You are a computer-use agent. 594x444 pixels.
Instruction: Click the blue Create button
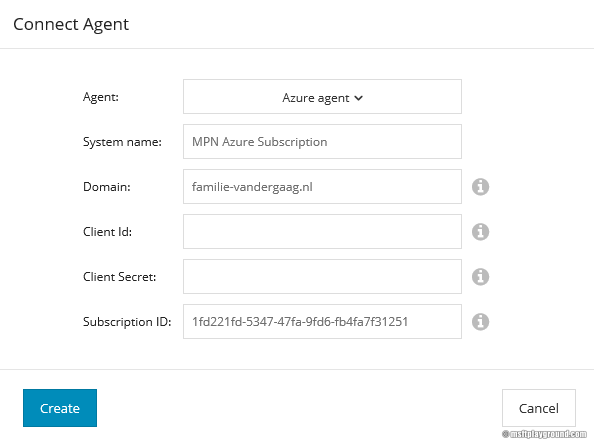click(x=60, y=408)
